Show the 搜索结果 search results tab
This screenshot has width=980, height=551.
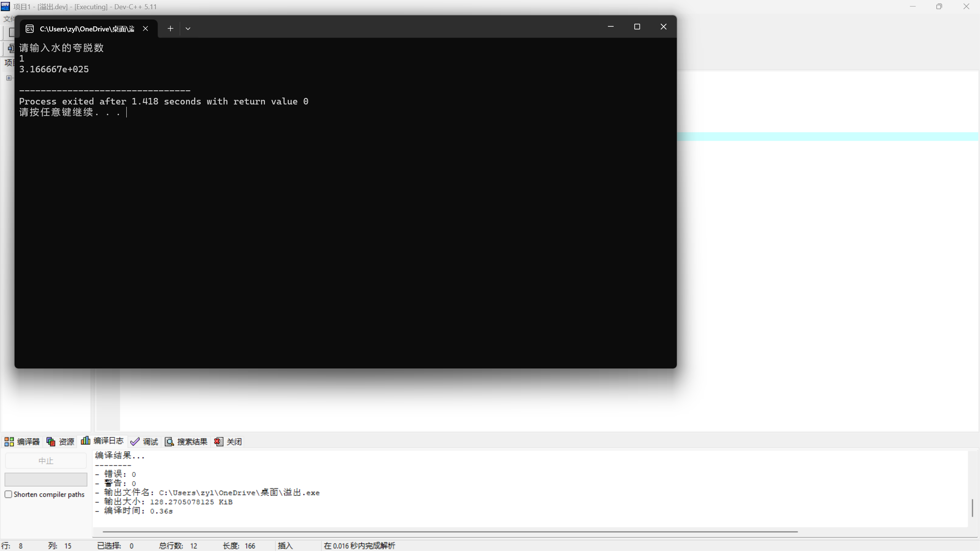point(186,442)
